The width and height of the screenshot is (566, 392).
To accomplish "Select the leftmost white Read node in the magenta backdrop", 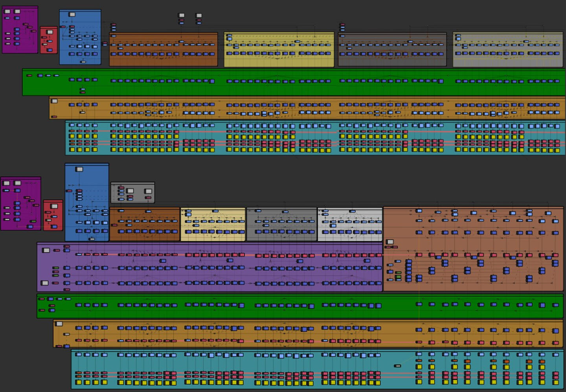I will pyautogui.click(x=7, y=11).
